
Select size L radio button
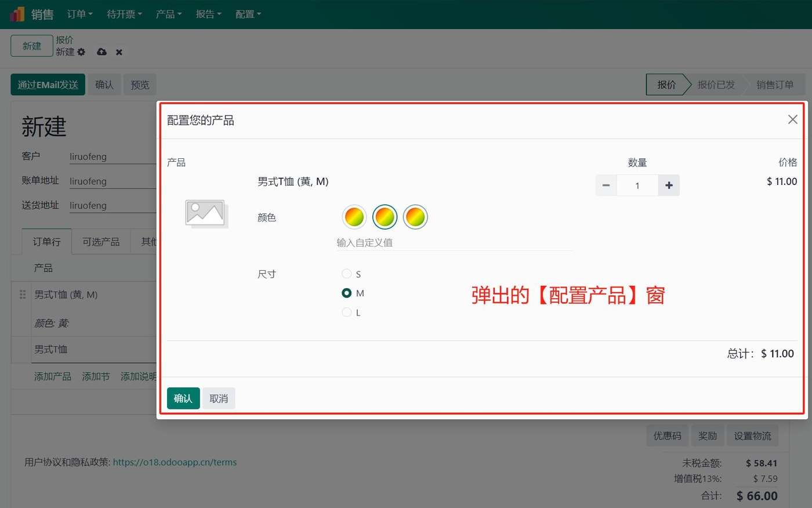(346, 312)
